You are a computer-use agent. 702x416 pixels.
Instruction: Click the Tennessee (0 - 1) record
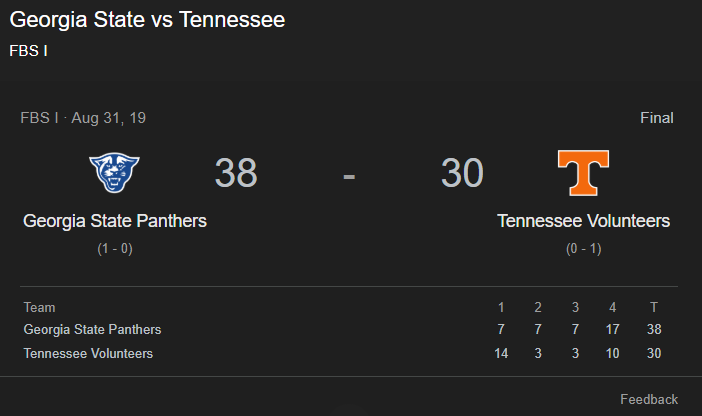coord(583,249)
